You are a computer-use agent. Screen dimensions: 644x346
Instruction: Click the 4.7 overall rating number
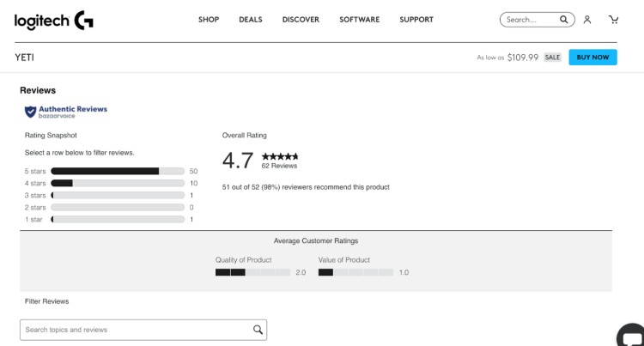click(x=238, y=160)
